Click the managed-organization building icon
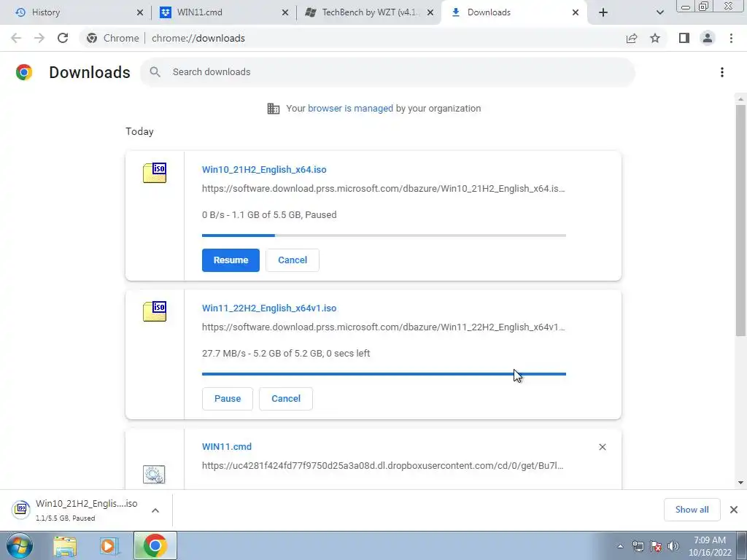The height and width of the screenshot is (560, 747). 274,109
